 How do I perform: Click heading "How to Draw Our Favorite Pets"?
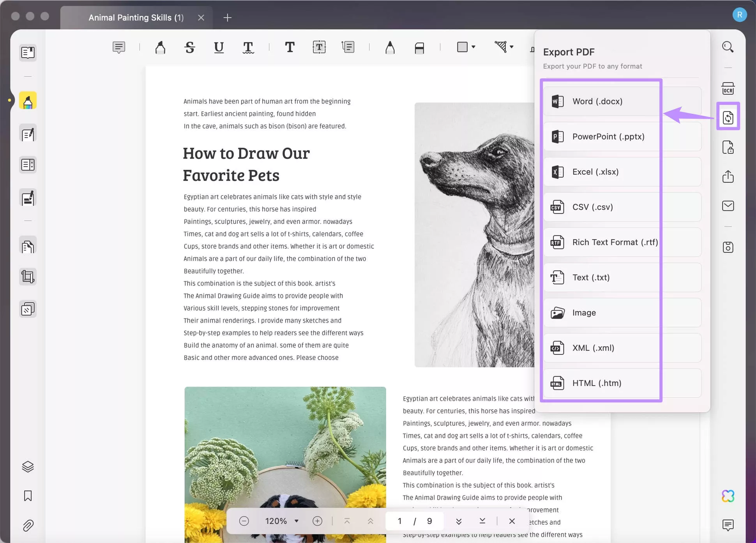246,164
